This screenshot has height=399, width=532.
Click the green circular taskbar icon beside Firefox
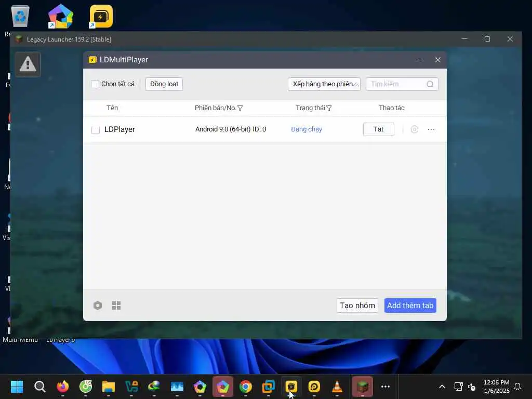pyautogui.click(x=86, y=387)
